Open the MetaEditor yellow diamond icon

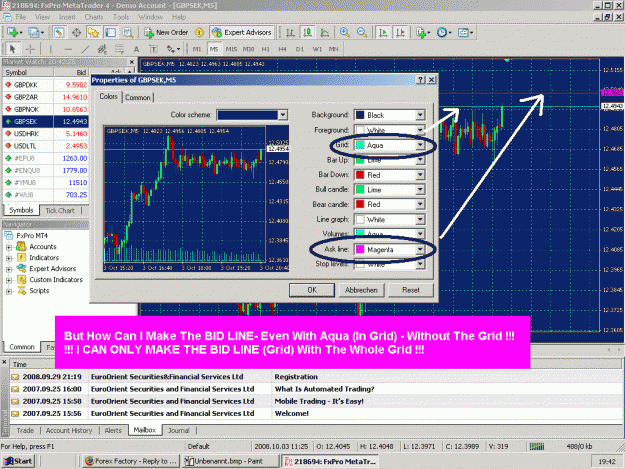pos(199,32)
